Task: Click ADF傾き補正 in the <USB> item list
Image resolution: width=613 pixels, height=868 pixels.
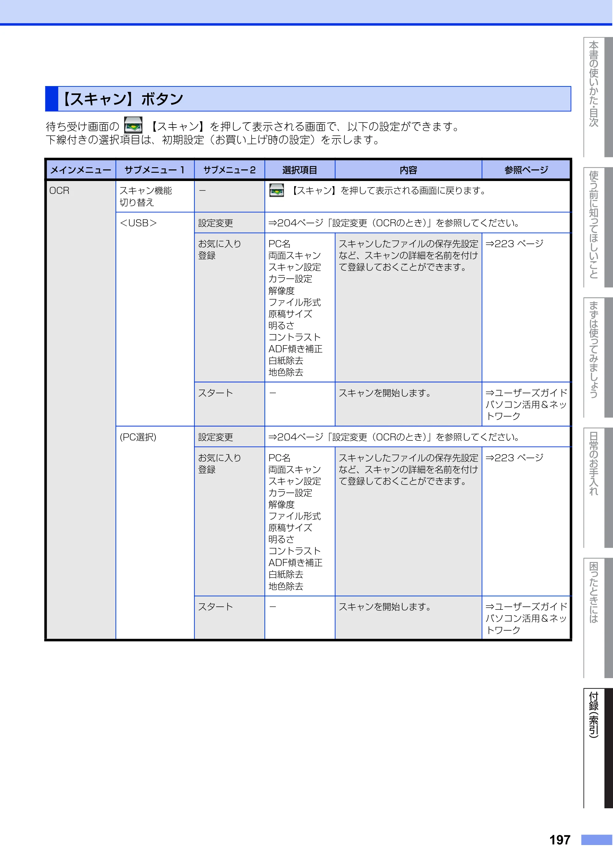Action: click(x=295, y=349)
